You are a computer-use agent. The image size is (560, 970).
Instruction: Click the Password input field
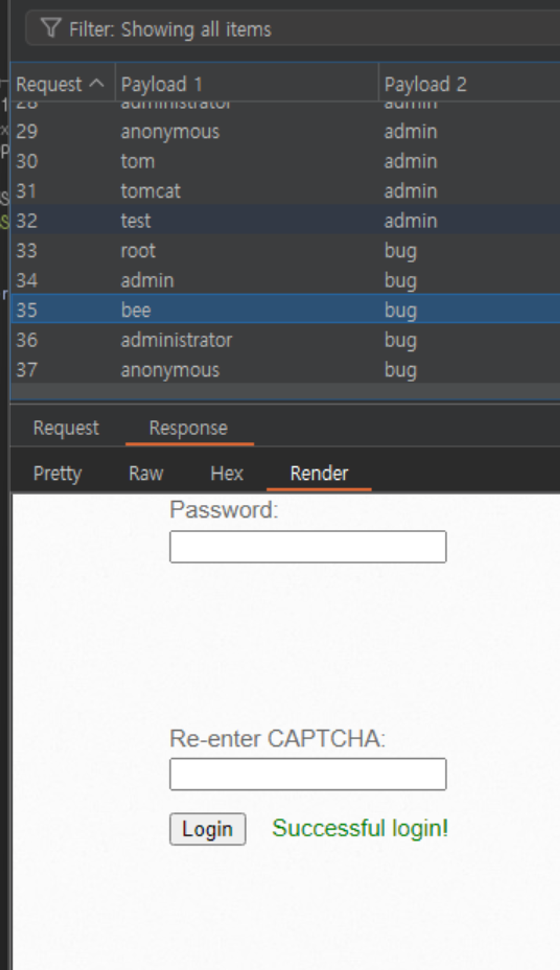pos(308,546)
